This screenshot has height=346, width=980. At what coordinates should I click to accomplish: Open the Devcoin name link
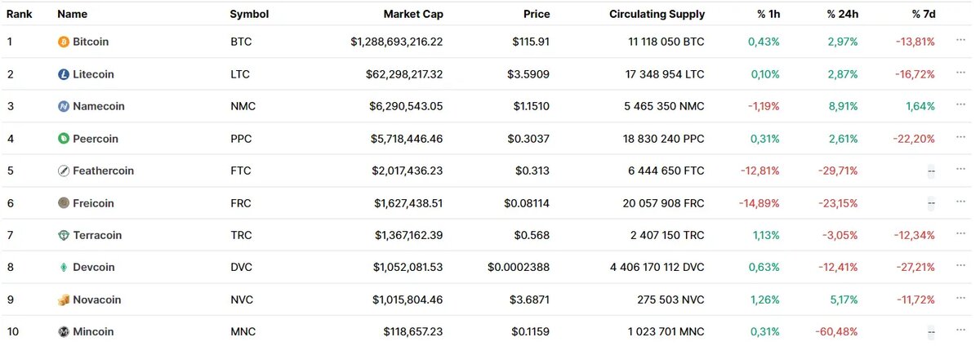[x=93, y=268]
